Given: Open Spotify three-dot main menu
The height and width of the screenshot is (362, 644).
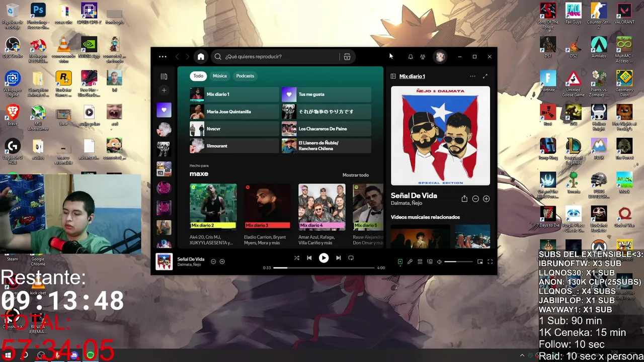Looking at the screenshot, I should click(163, 57).
